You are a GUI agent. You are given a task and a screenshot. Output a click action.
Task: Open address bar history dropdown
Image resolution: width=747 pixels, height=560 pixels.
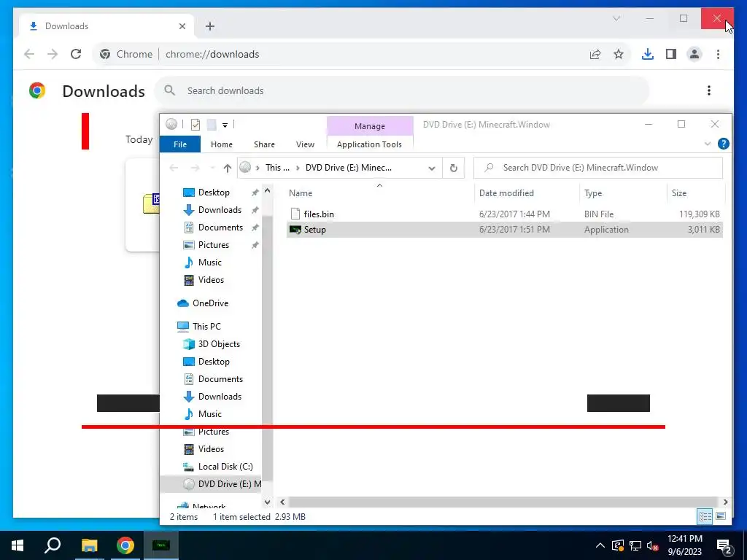click(432, 168)
